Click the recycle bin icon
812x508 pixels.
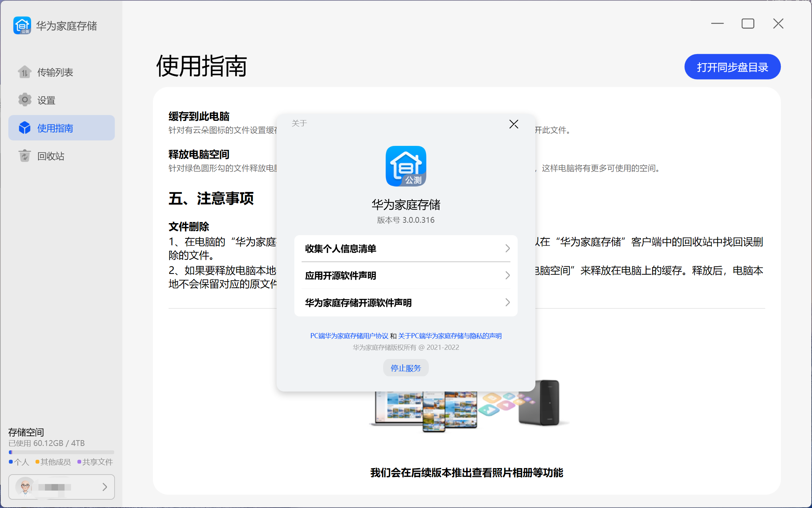pos(25,156)
